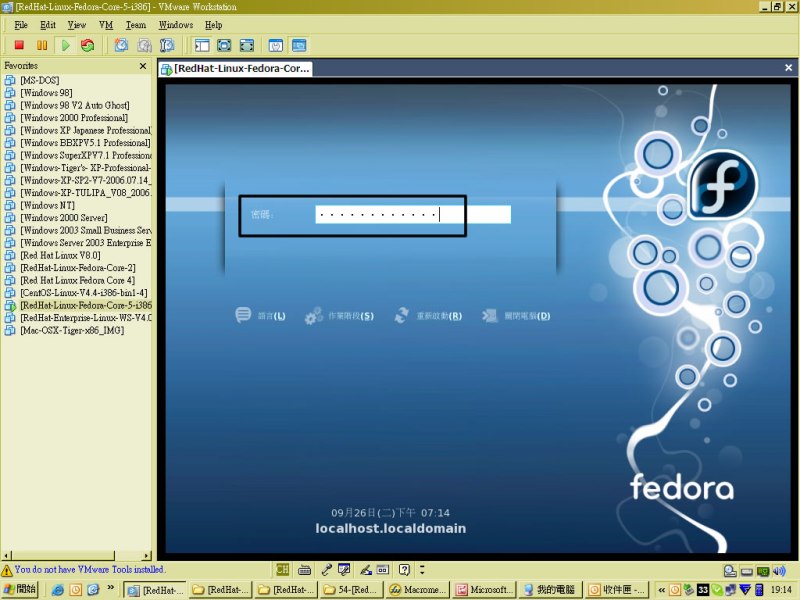Click the Fedora login password field
800x600 pixels.
click(413, 214)
